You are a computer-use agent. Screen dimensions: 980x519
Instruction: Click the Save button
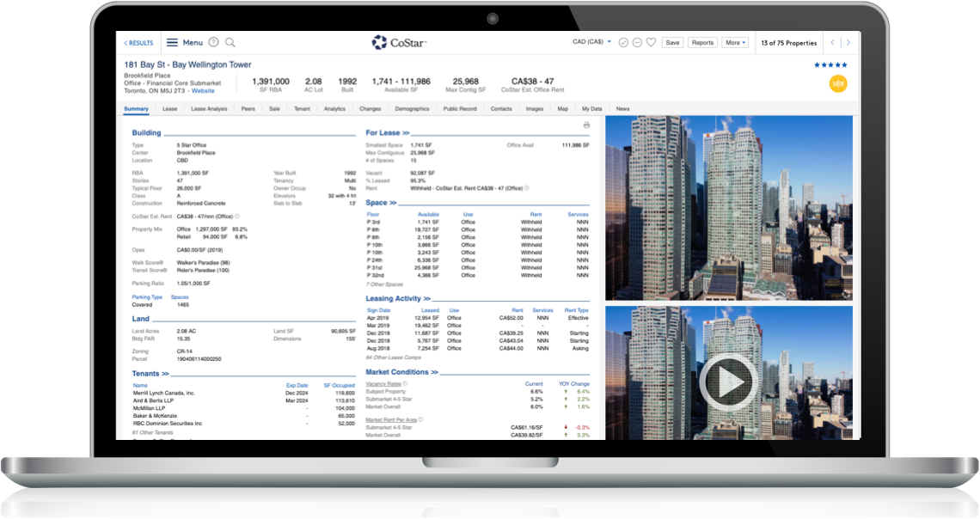coord(672,42)
